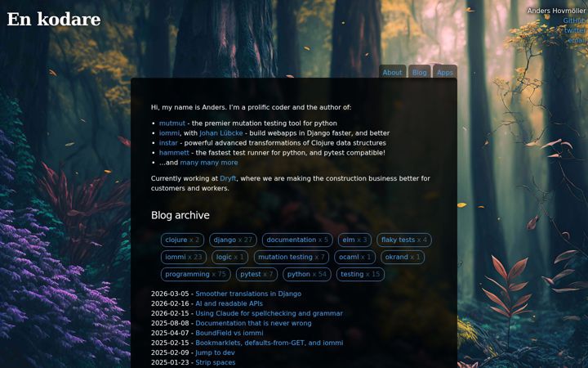Visit the Dryft company link
The height and width of the screenshot is (368, 588).
(228, 178)
